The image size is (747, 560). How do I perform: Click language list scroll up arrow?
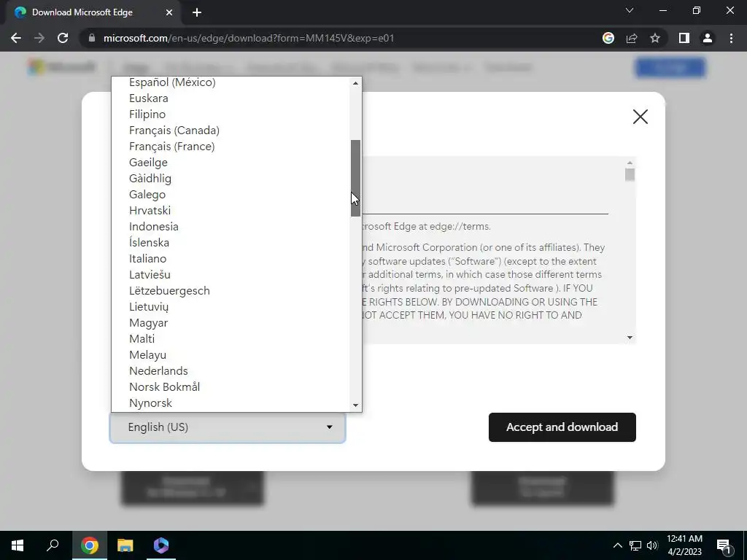[x=355, y=83]
